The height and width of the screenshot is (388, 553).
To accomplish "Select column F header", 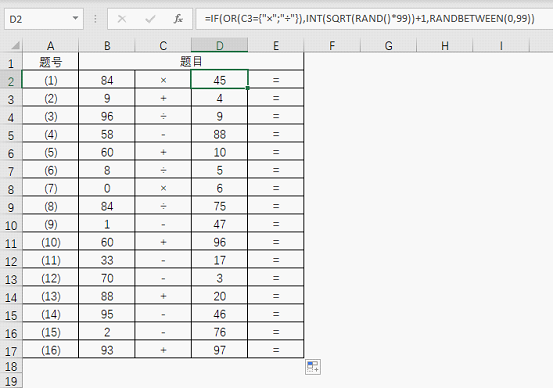I will (332, 46).
